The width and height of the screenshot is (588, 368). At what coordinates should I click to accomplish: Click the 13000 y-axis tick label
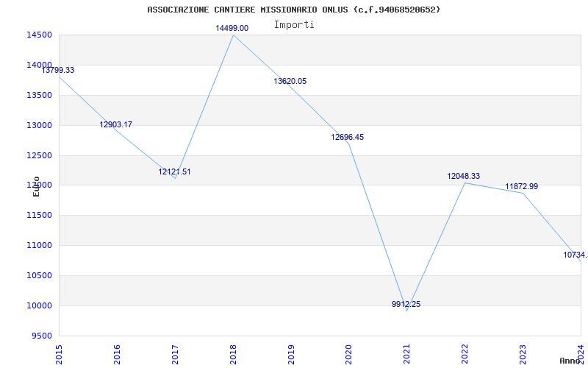tap(39, 125)
